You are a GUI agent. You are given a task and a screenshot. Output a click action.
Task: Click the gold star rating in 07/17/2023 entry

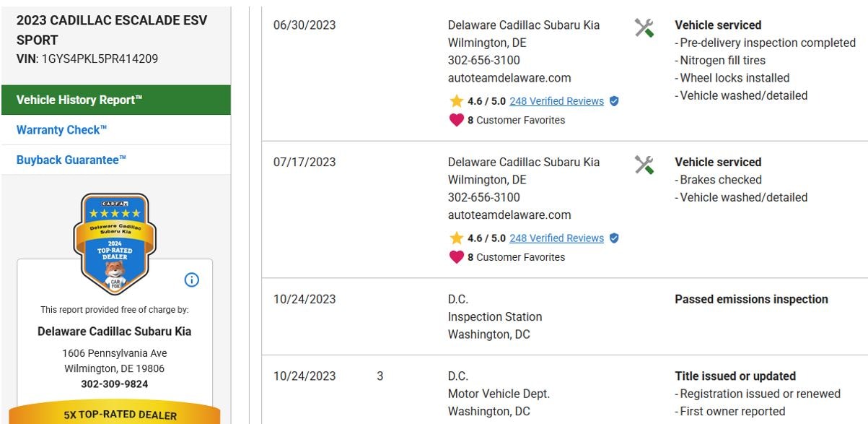point(456,238)
